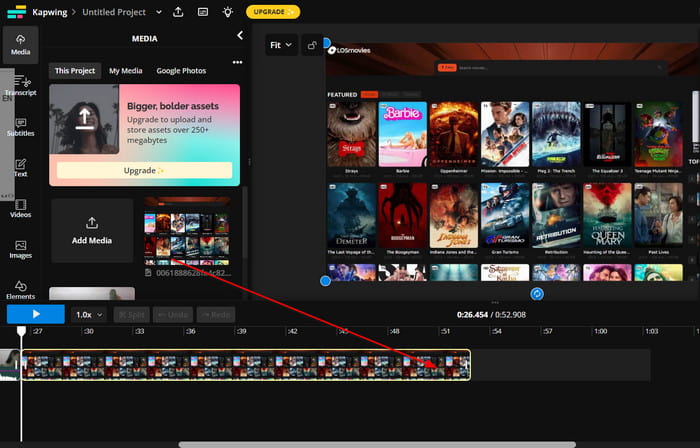Switch to This Project tab
Viewport: 700px width, 448px height.
point(75,71)
